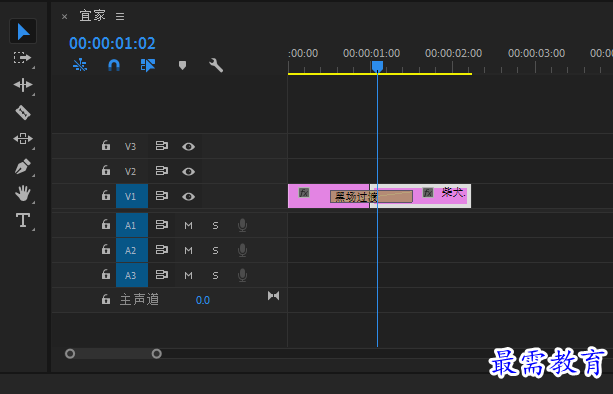Toggle lock on 主声道 master track
The image size is (613, 394).
click(106, 300)
